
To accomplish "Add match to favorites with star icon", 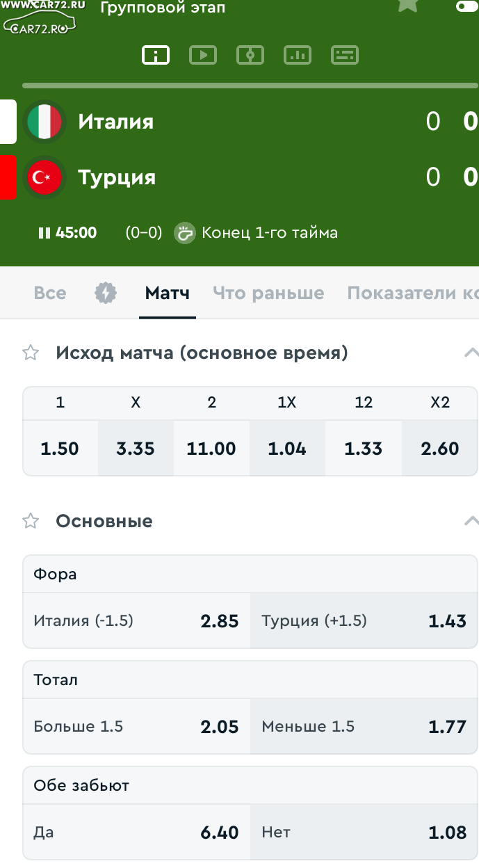I will (408, 4).
